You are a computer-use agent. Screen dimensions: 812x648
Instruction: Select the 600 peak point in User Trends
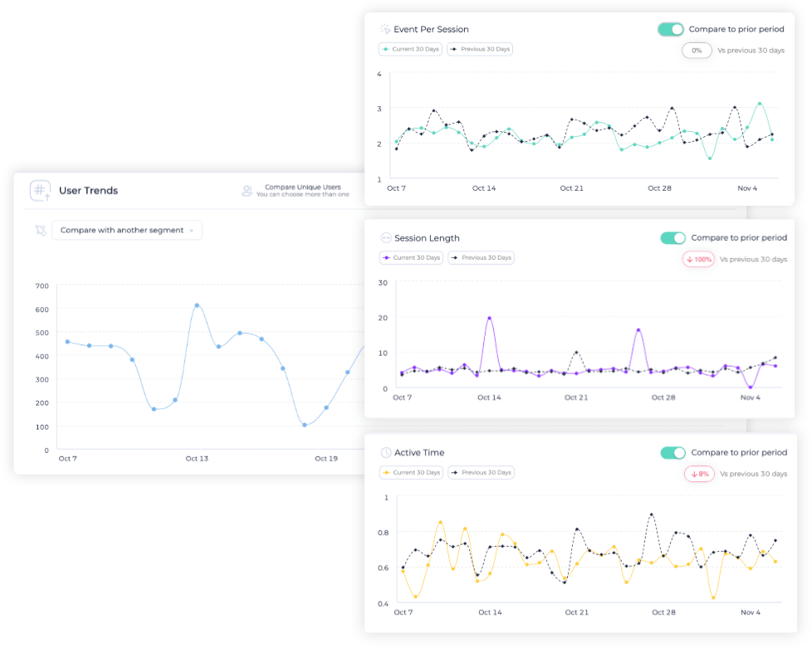tap(197, 305)
